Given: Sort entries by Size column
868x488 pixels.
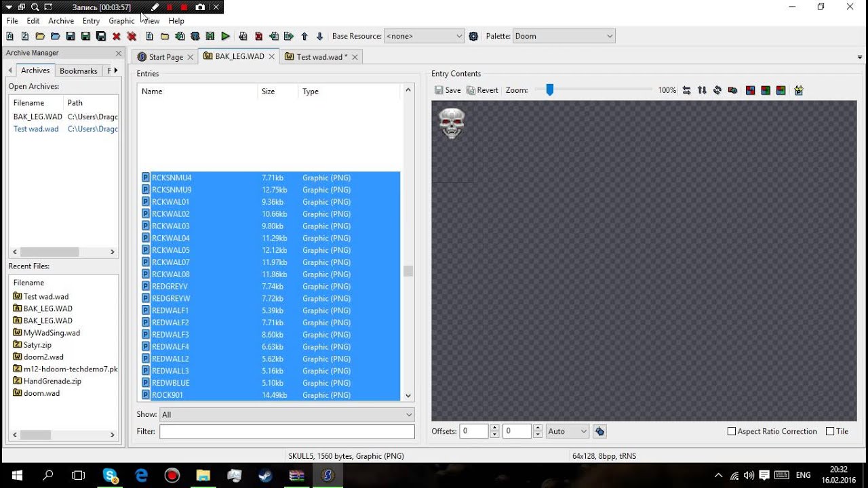Looking at the screenshot, I should [x=277, y=91].
